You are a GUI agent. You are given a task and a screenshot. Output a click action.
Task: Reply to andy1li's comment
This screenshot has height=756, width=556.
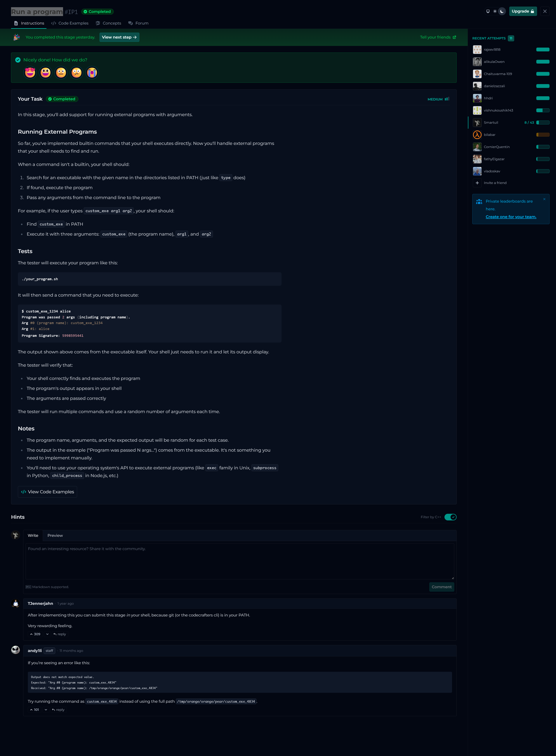58,710
